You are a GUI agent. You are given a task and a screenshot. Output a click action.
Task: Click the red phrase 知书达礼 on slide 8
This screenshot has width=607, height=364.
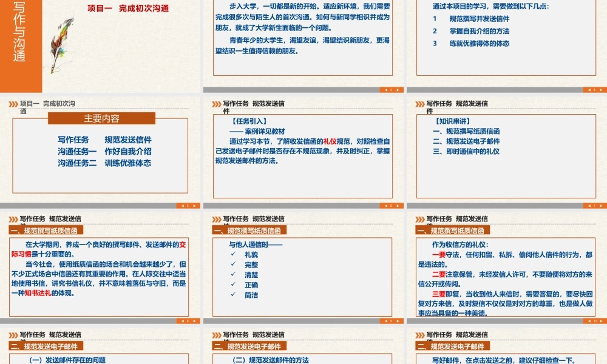38,293
